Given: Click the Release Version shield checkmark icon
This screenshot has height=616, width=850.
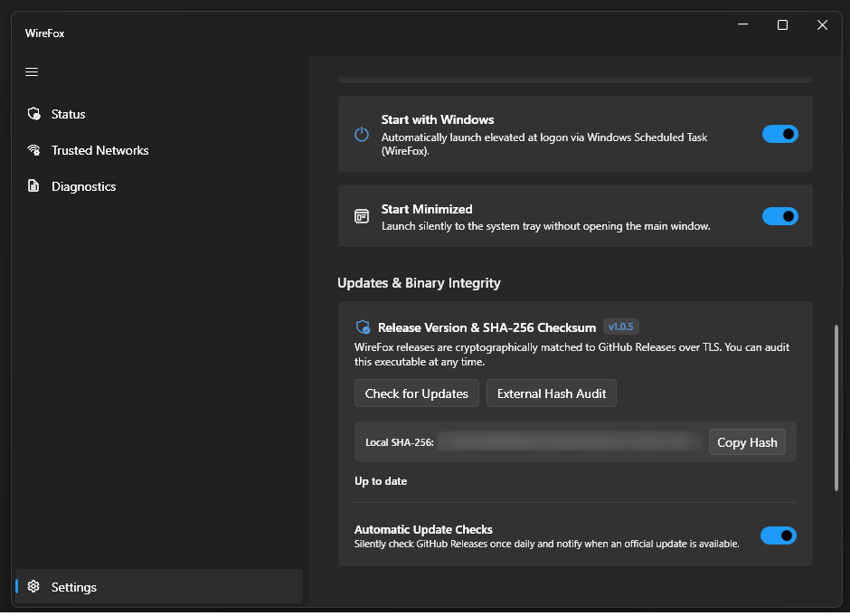Looking at the screenshot, I should (x=363, y=327).
